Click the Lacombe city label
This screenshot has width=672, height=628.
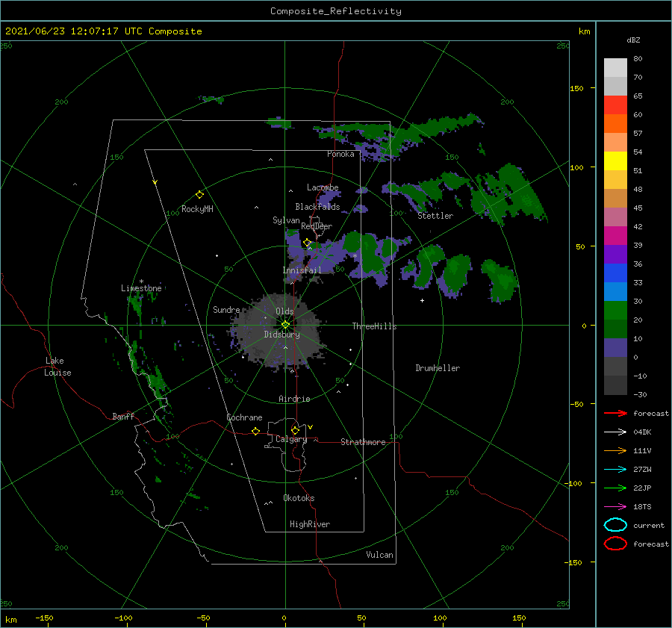323,187
